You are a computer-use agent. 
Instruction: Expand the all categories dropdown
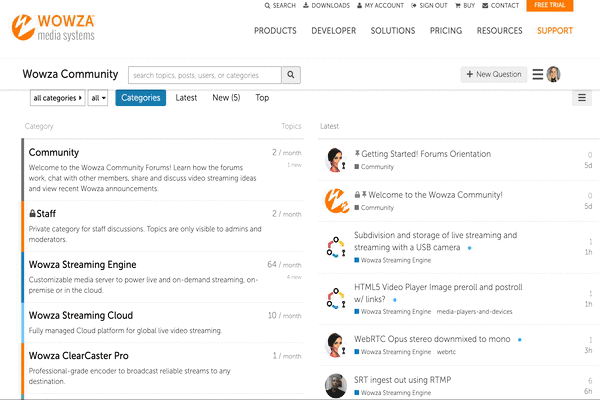[x=57, y=98]
